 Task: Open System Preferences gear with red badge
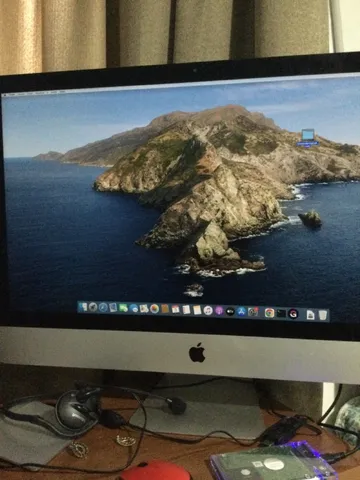(253, 312)
